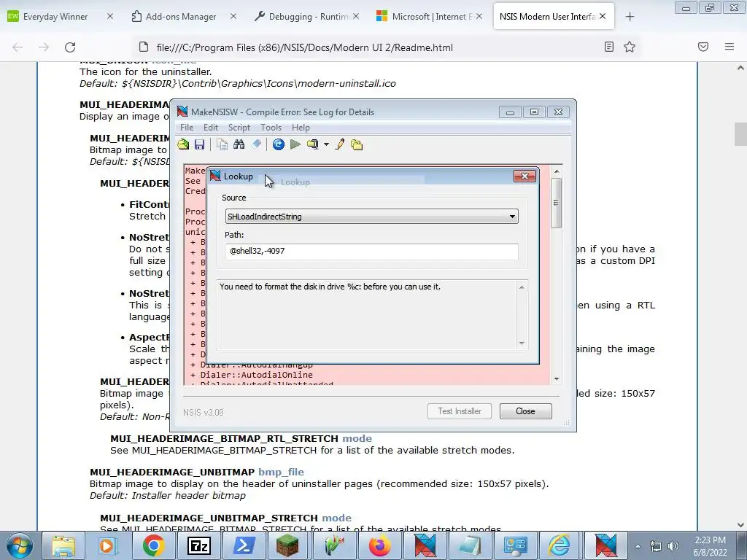Screen dimensions: 747x560
Task: Click the Edit Script pencil icon
Action: click(340, 144)
